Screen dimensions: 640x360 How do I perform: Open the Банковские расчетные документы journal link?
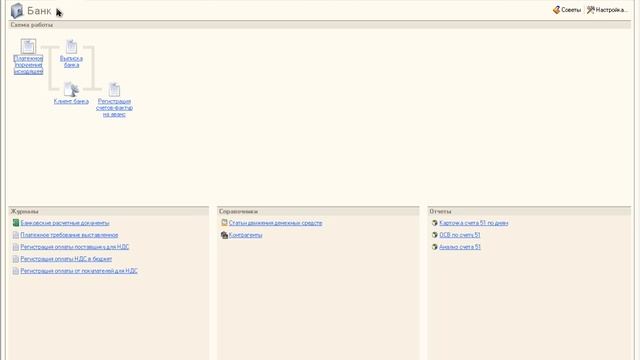[x=65, y=223]
